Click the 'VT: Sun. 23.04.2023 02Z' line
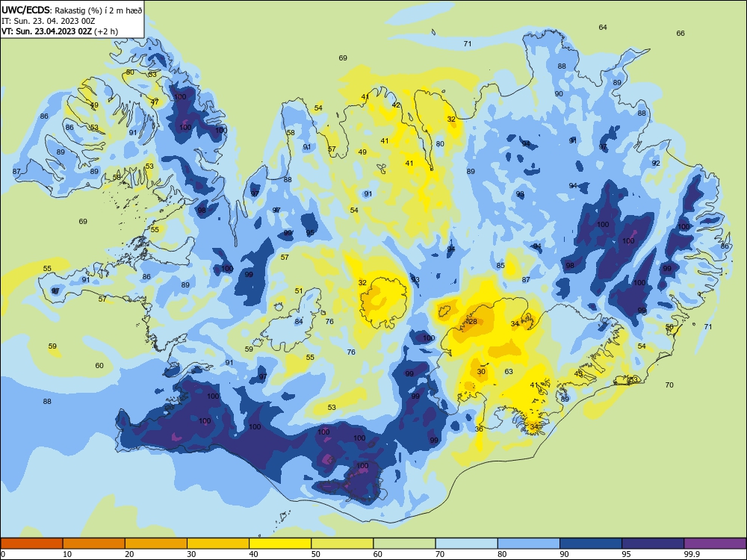The height and width of the screenshot is (560, 747). (46, 31)
